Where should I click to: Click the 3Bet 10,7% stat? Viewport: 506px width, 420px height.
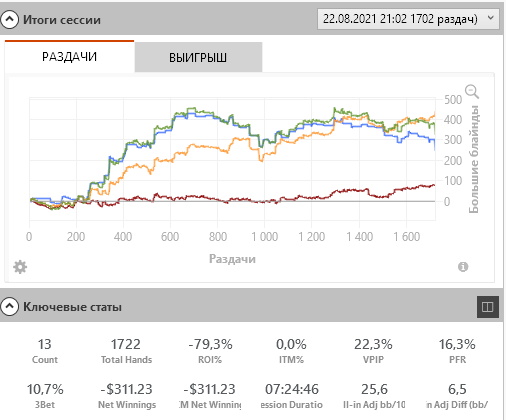(x=45, y=396)
